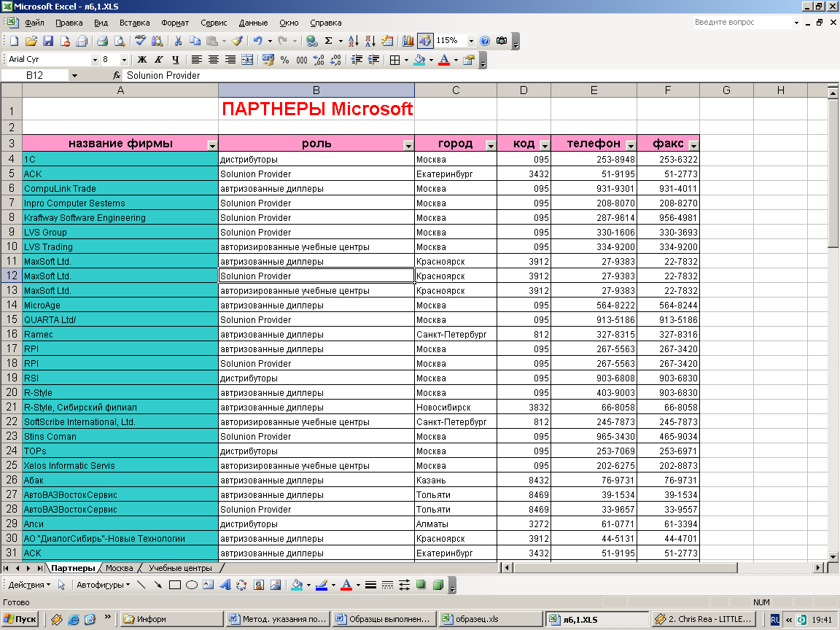Screen dimensions: 840x630
Task: Align cell text left
Action: (x=197, y=60)
